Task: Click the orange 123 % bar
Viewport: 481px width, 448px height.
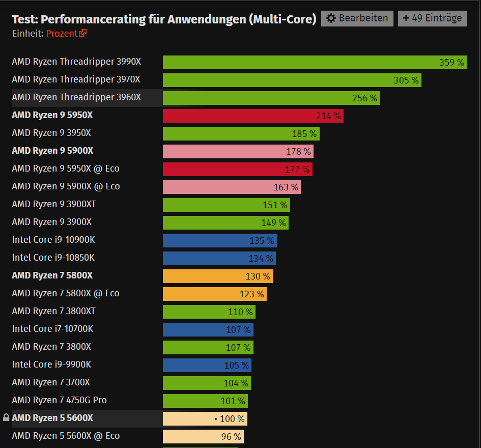Action: [x=215, y=294]
